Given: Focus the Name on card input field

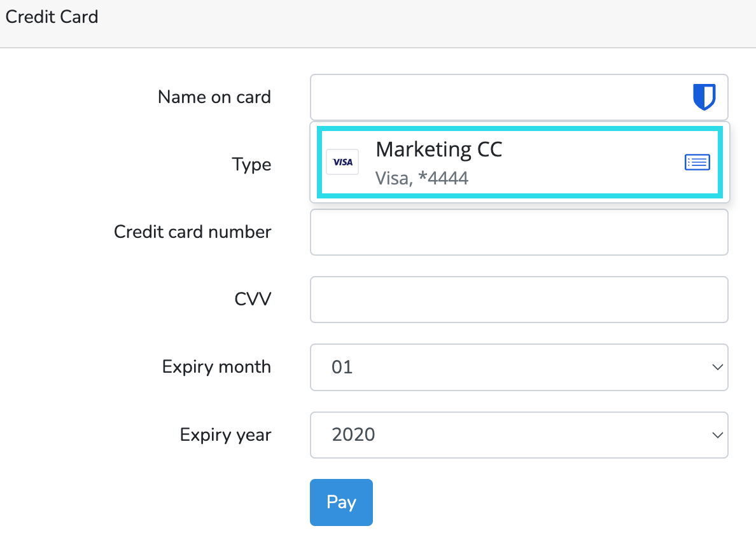Looking at the screenshot, I should tap(477, 97).
